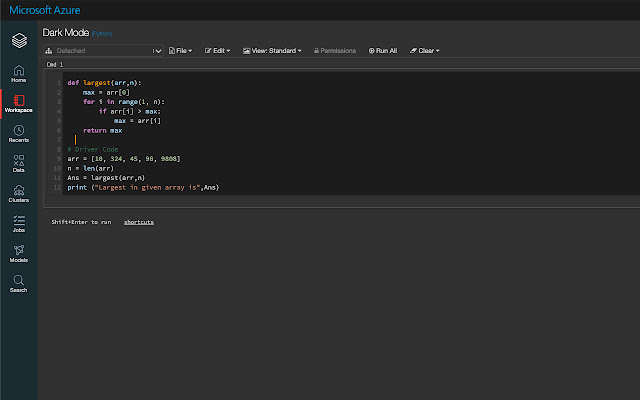Image resolution: width=640 pixels, height=400 pixels.
Task: Click the shortcuts link
Action: (139, 222)
